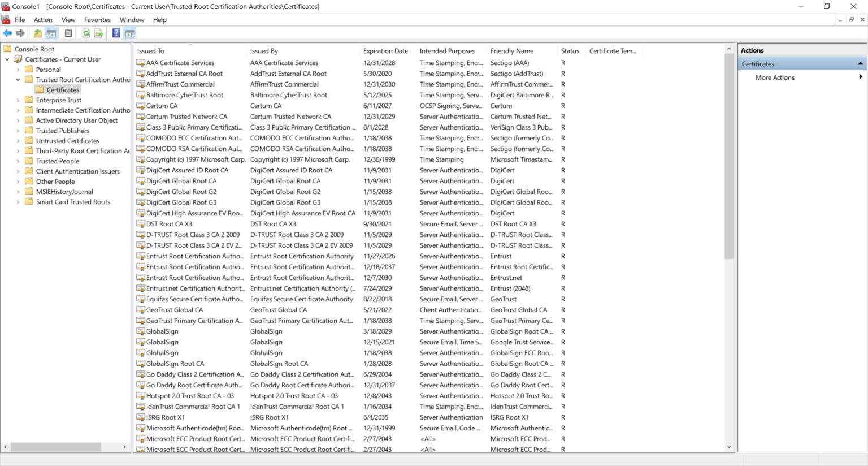Image resolution: width=868 pixels, height=466 pixels.
Task: Click the Export List toolbar icon
Action: 98,33
